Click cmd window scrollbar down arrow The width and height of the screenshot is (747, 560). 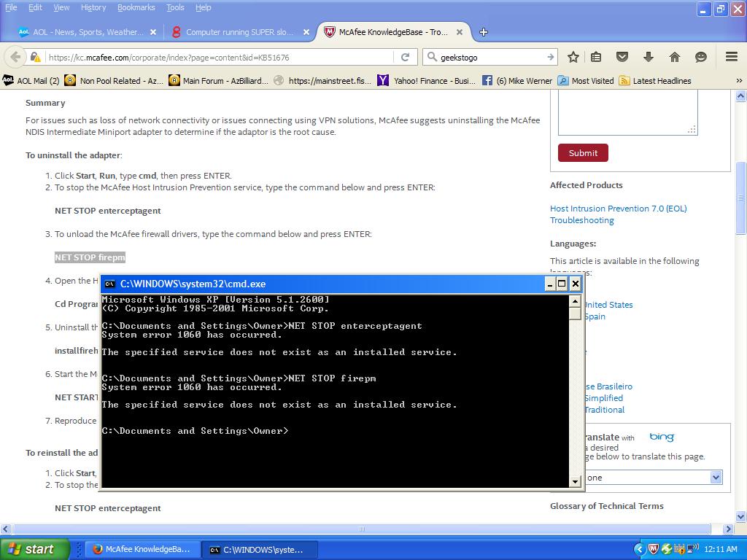[575, 481]
